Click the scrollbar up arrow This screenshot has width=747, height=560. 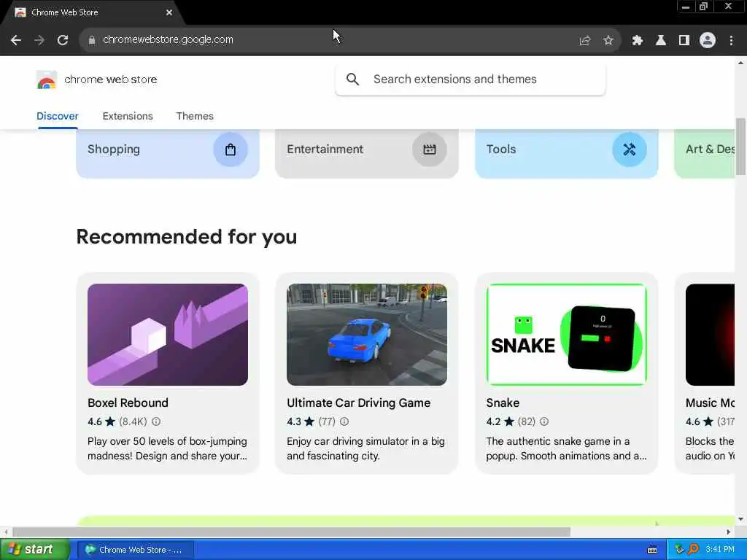741,63
